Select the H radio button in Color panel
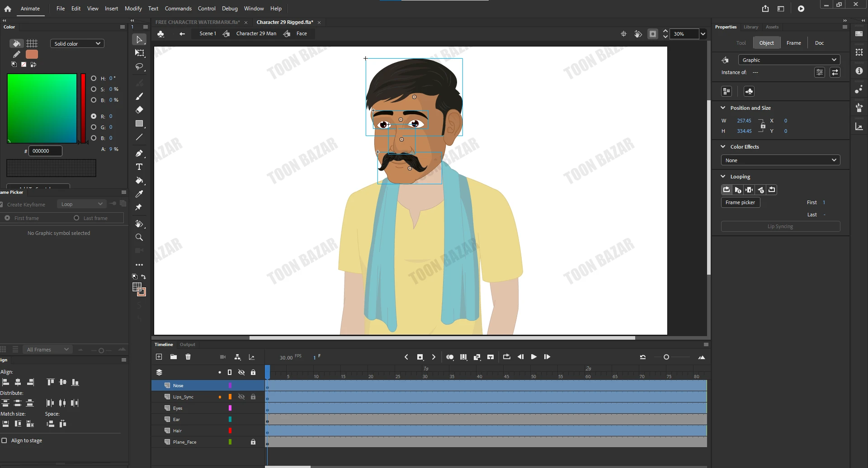This screenshot has width=868, height=468. coord(94,79)
